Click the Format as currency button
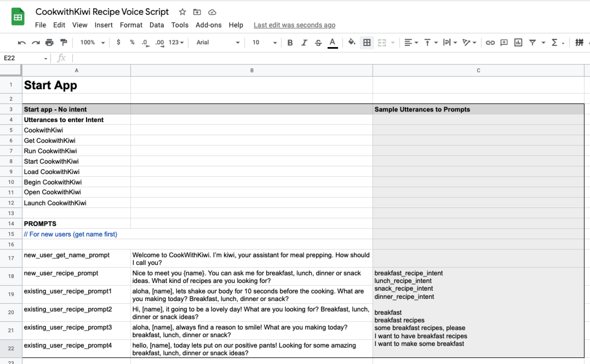 (x=118, y=42)
